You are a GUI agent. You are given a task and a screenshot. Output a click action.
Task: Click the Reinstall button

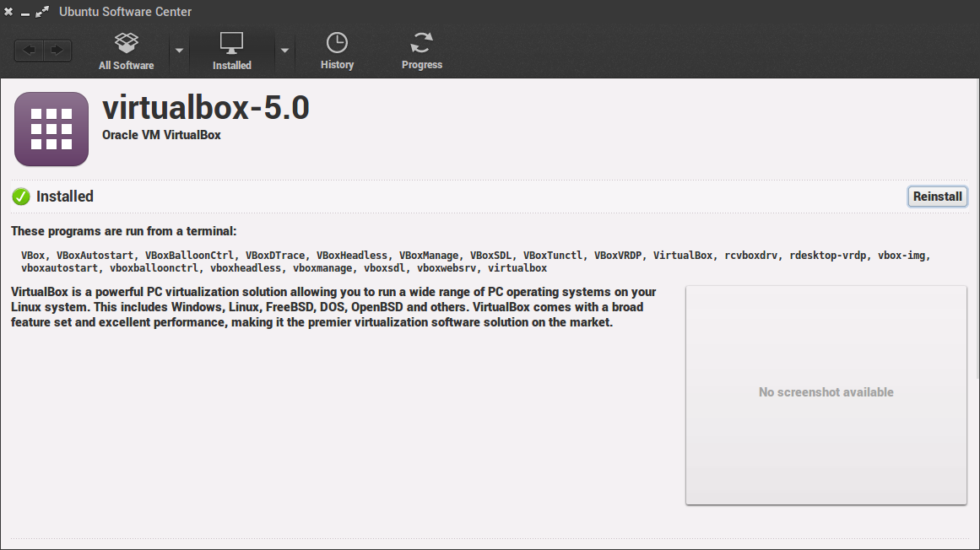pos(938,197)
